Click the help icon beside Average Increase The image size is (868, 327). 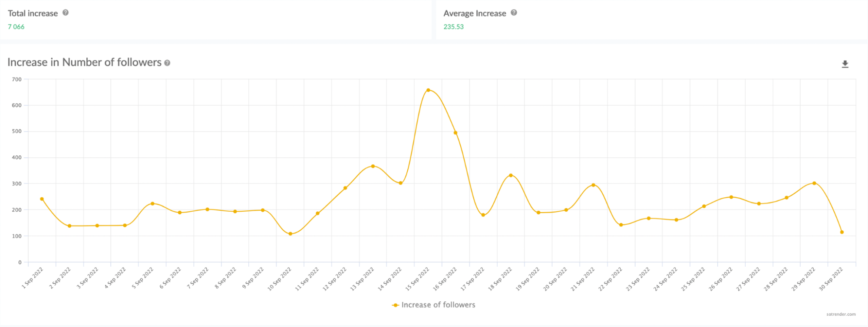[x=514, y=13]
